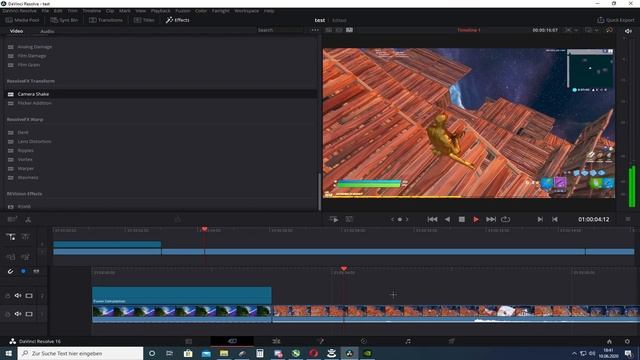Select the Film Damage effect
The height and width of the screenshot is (360, 640).
(31, 56)
